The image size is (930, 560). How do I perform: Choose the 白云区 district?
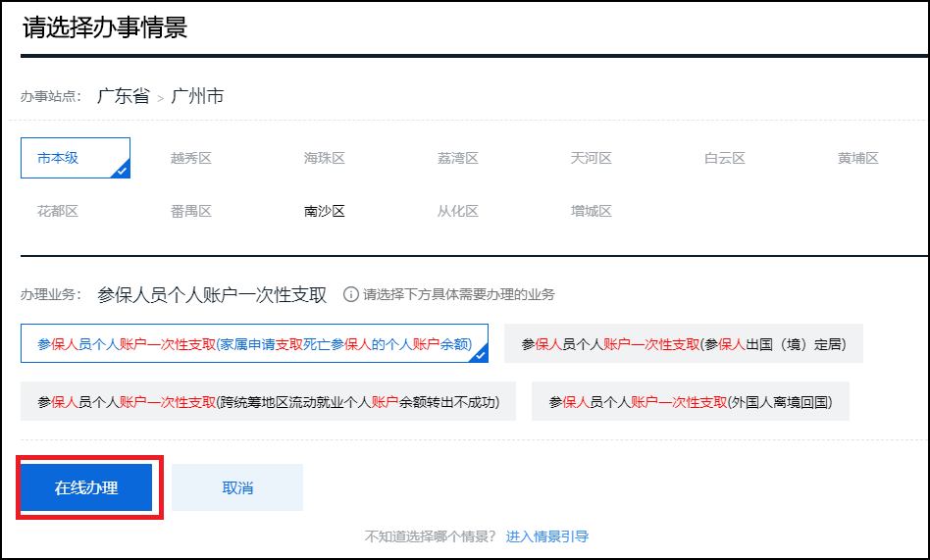point(725,158)
